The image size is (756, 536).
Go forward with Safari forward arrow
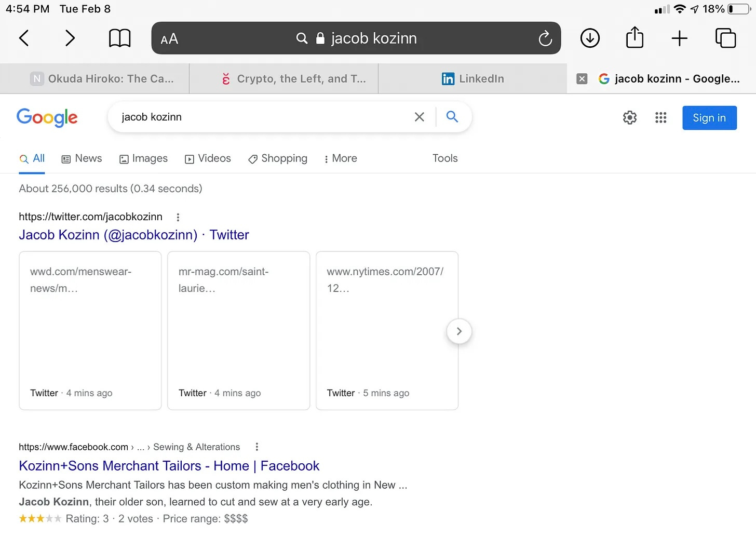[70, 38]
